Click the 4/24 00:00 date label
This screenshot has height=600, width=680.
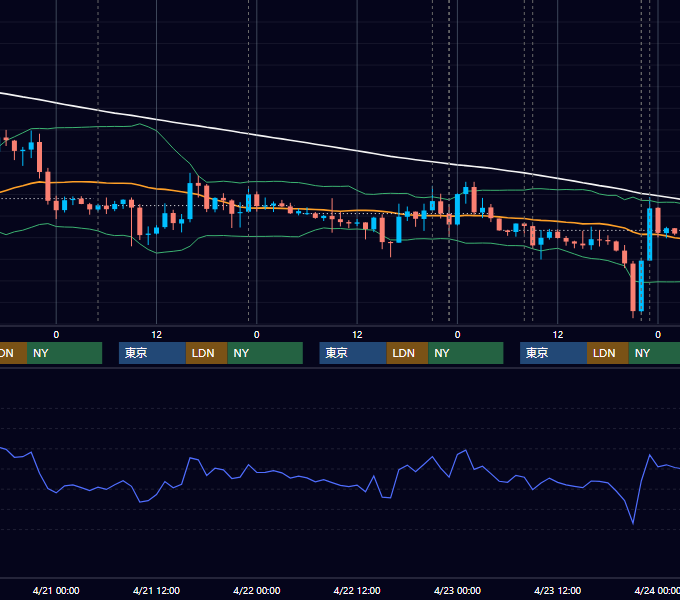[x=657, y=590]
